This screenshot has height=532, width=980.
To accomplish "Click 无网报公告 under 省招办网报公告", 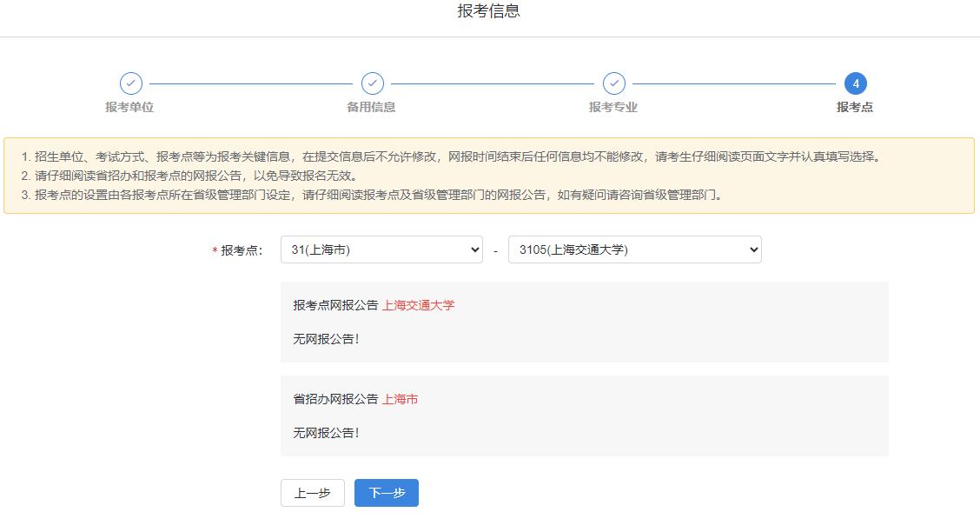I will coord(327,433).
